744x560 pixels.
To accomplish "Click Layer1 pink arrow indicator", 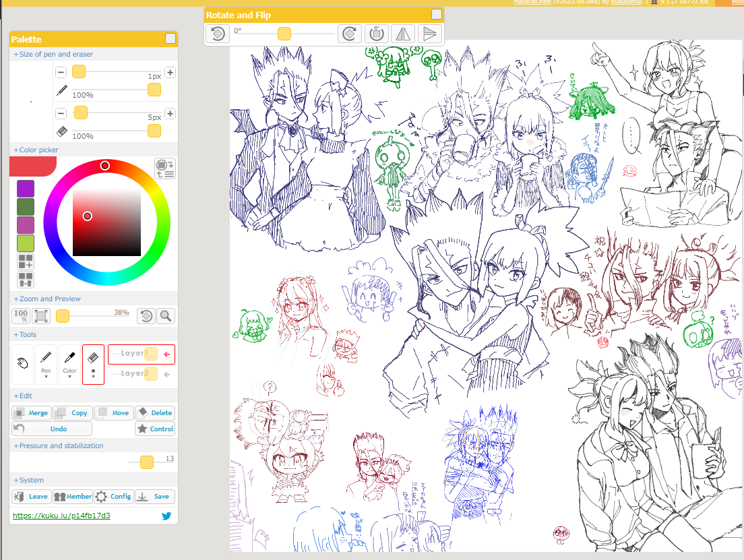I will click(167, 354).
